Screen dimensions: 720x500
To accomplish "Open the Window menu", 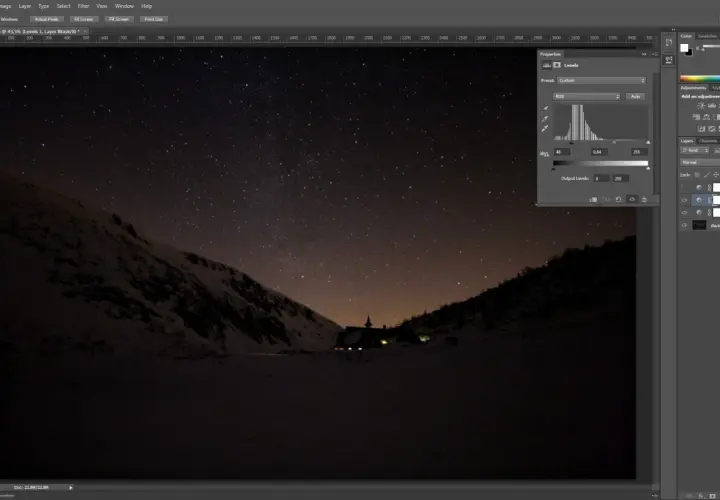I will click(124, 6).
